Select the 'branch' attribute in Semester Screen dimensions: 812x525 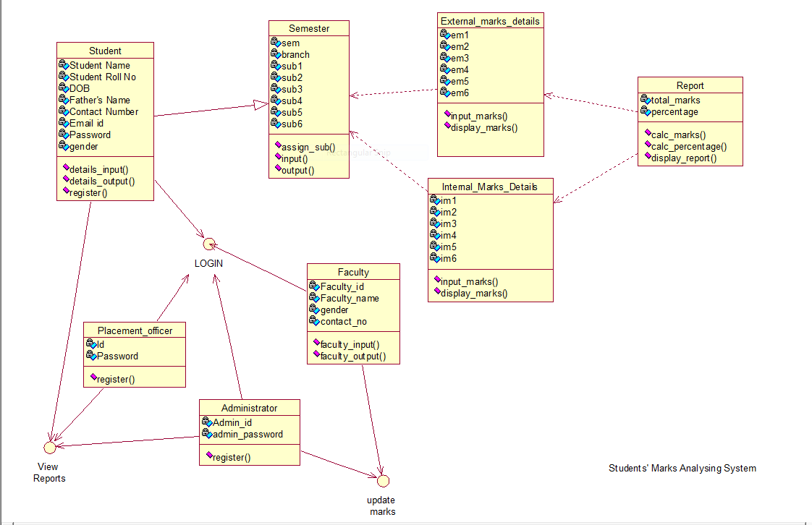point(296,55)
